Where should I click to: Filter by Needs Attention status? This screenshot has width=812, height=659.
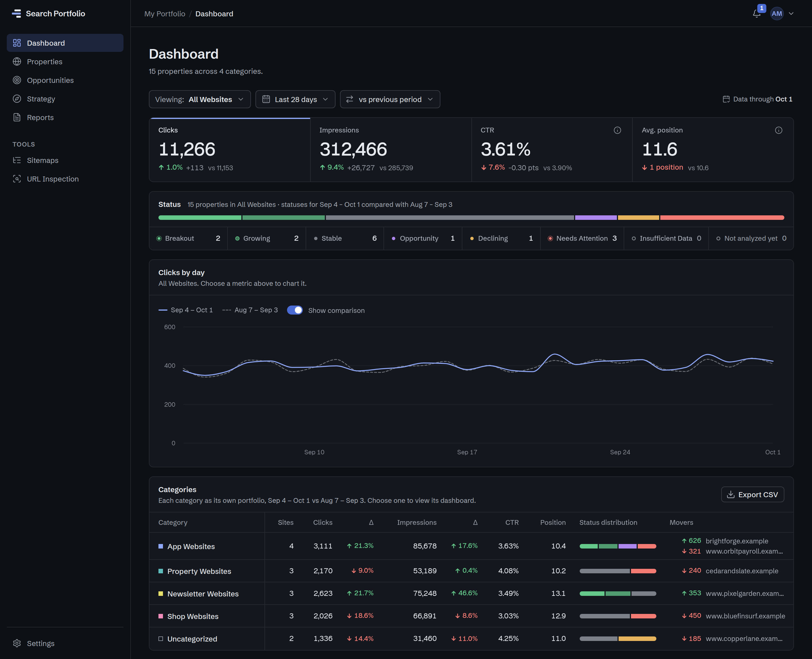tap(582, 238)
